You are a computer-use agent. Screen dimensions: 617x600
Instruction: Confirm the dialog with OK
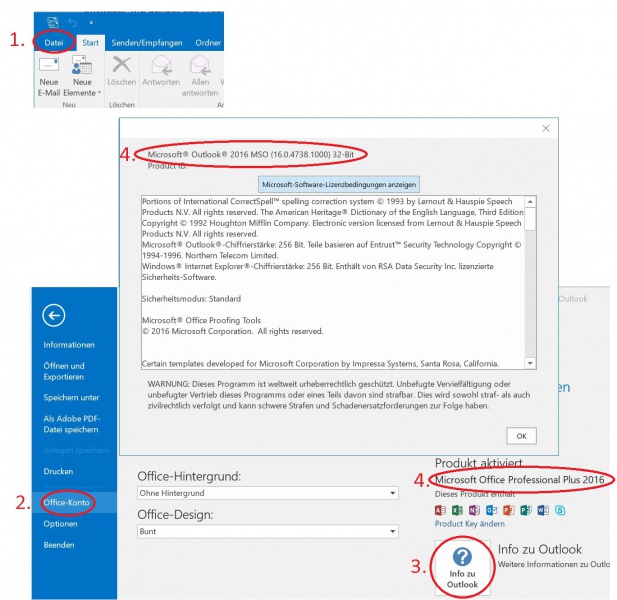521,436
